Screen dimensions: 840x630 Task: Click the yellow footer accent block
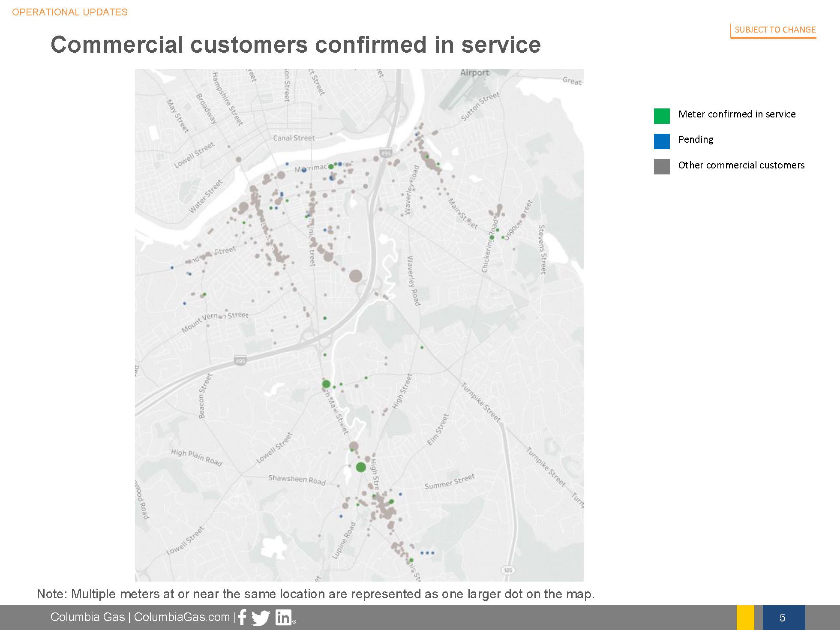tap(745, 617)
